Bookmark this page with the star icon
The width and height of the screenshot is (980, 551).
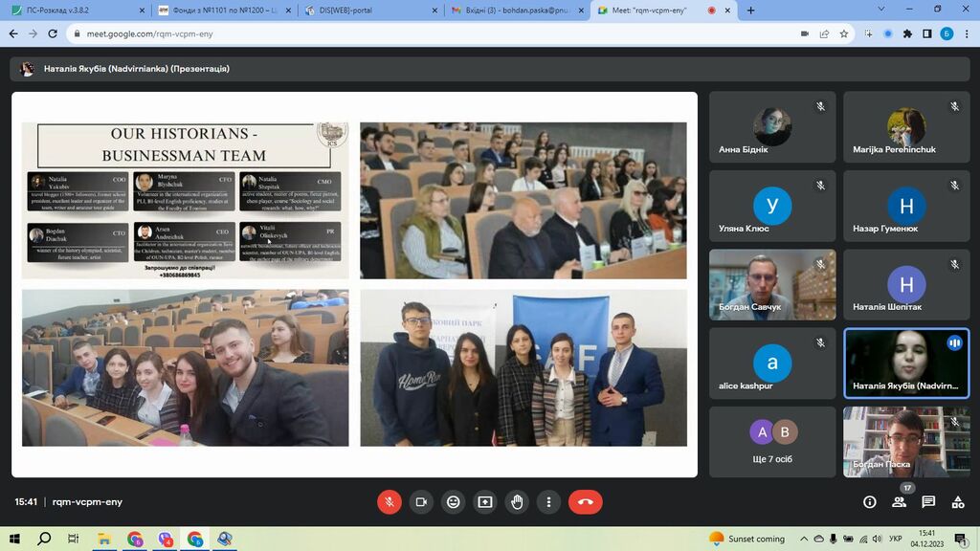pyautogui.click(x=844, y=33)
